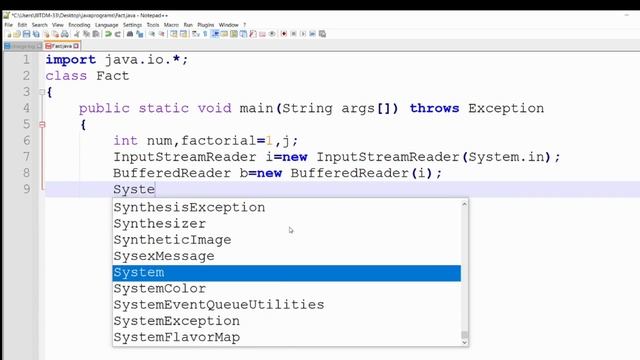
Task: Open the User Defined Language icon
Action: click(x=224, y=34)
